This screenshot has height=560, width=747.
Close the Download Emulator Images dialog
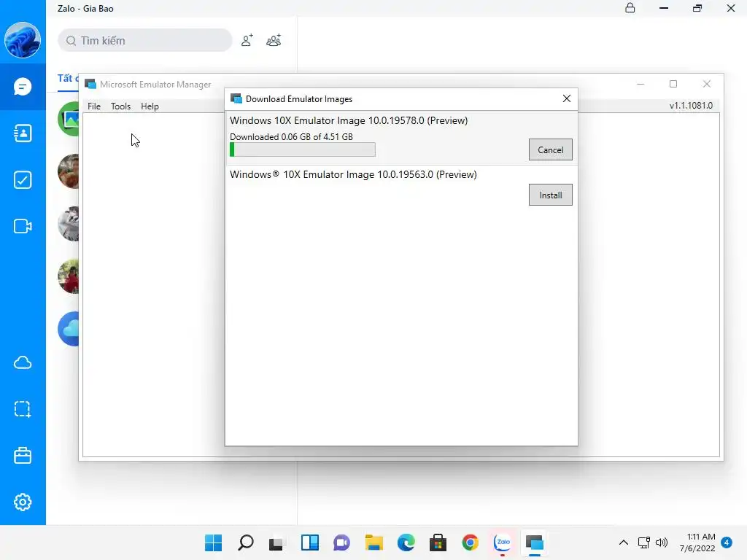pos(566,98)
